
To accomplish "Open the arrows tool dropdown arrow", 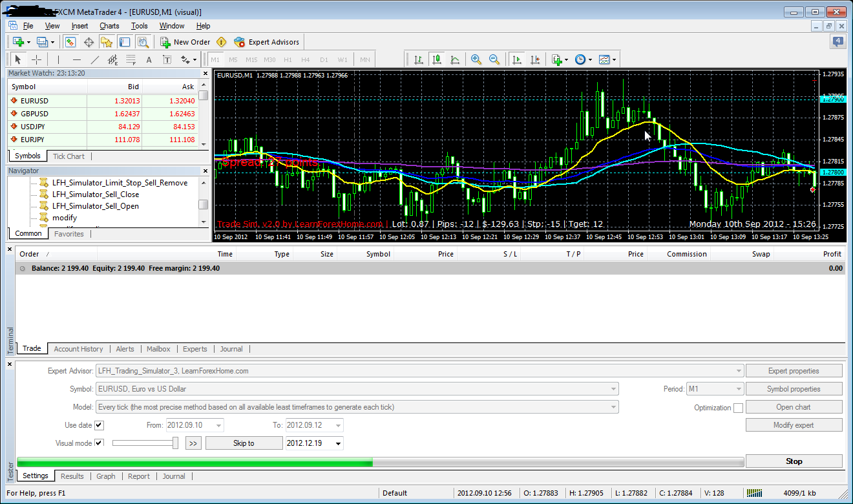I will 195,59.
